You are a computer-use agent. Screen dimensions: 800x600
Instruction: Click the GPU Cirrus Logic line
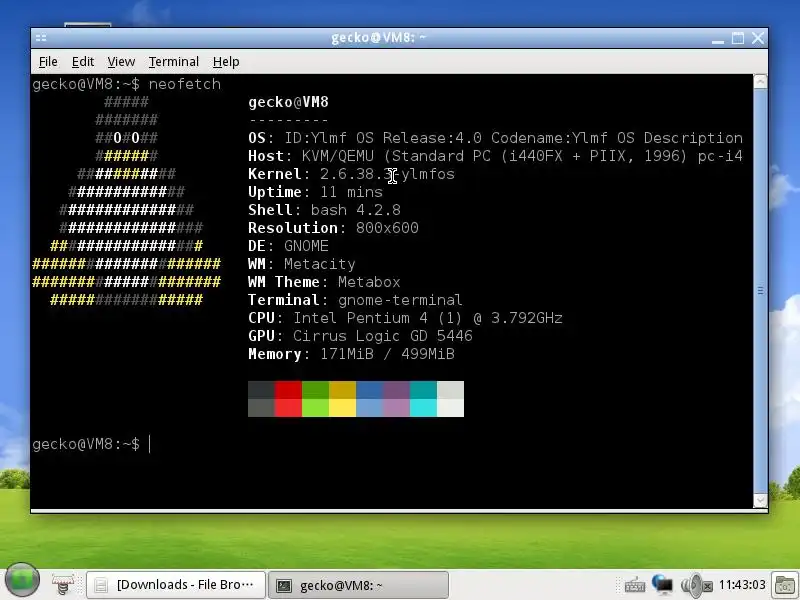click(x=360, y=336)
